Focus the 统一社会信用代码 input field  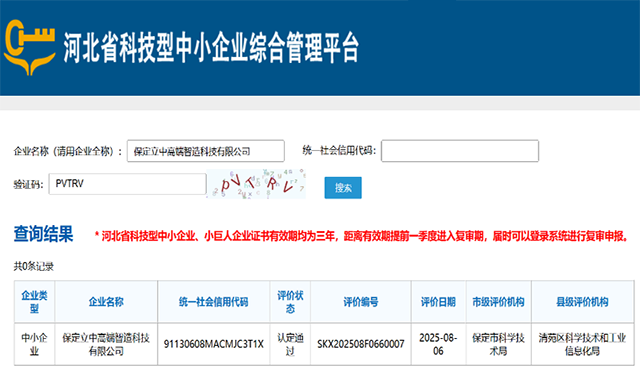[x=460, y=151]
